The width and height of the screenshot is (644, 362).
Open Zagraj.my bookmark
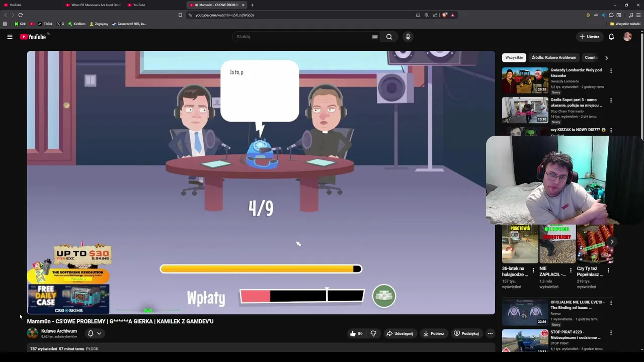click(99, 24)
